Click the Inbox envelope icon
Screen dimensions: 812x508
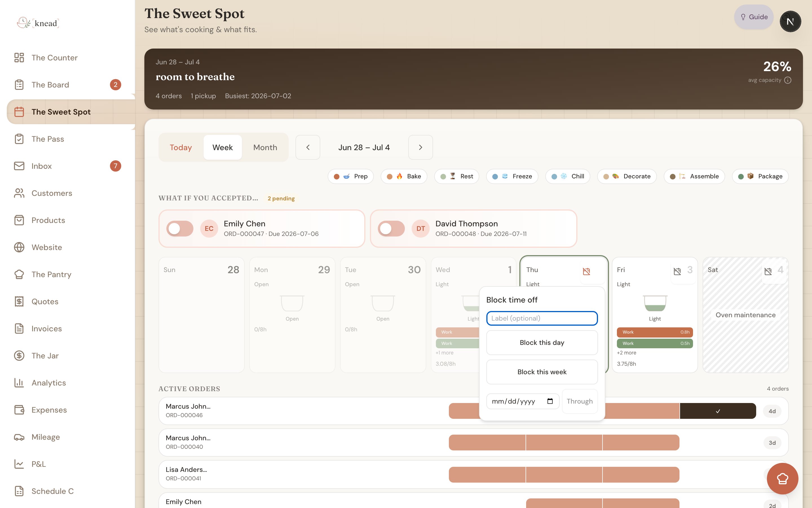[19, 166]
